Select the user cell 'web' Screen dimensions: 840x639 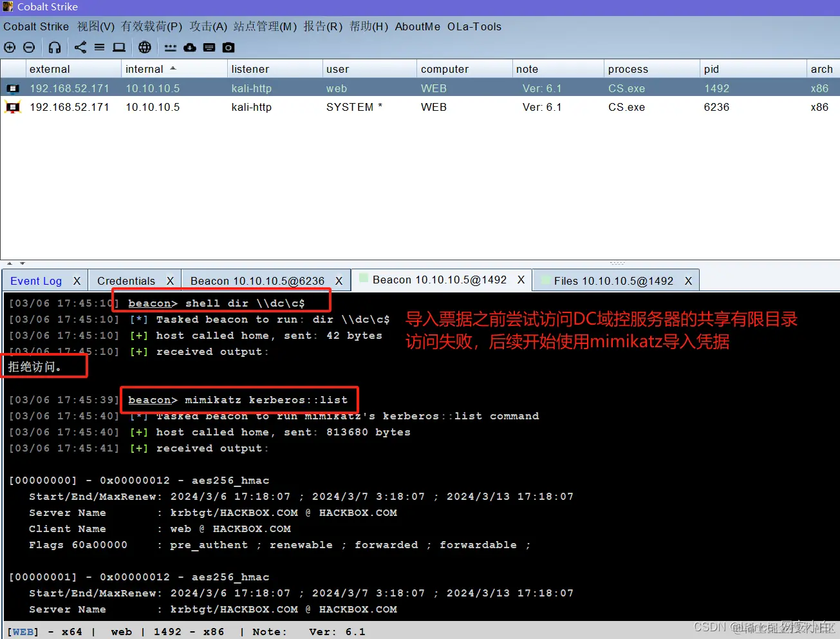pos(337,88)
